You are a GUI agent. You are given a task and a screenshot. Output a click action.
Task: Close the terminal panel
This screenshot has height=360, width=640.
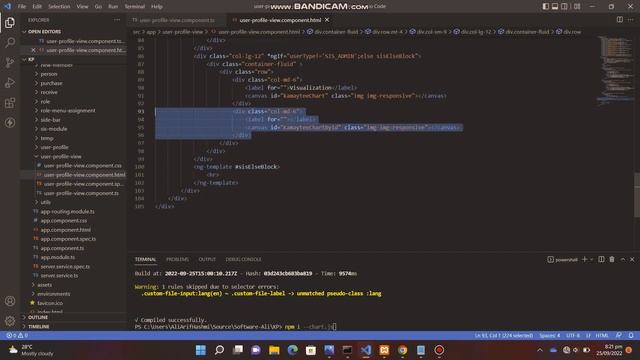tap(632, 259)
